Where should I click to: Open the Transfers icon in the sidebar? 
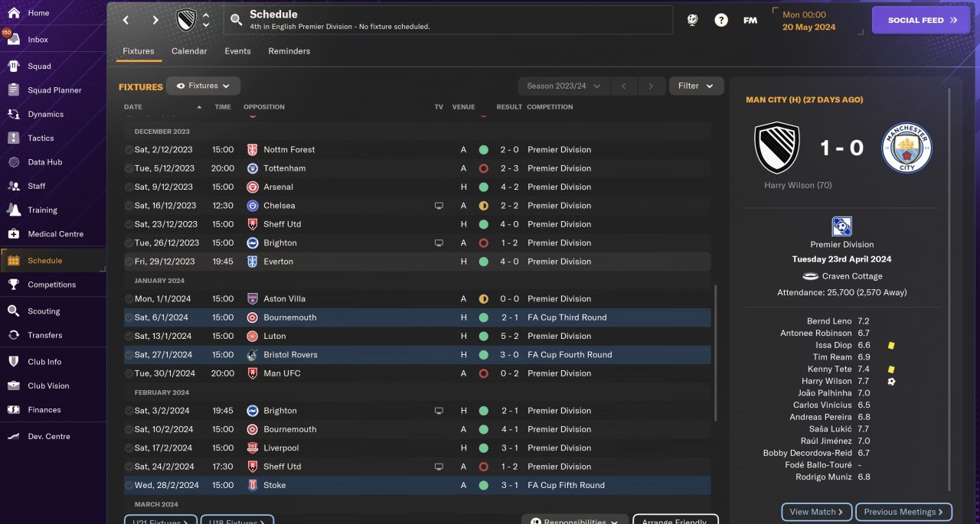(x=14, y=335)
